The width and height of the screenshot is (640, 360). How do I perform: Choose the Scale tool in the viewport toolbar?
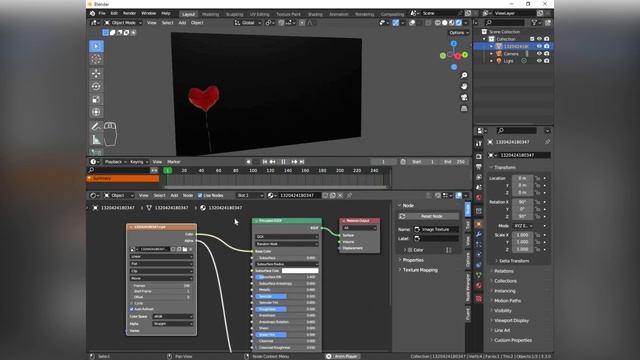point(96,100)
